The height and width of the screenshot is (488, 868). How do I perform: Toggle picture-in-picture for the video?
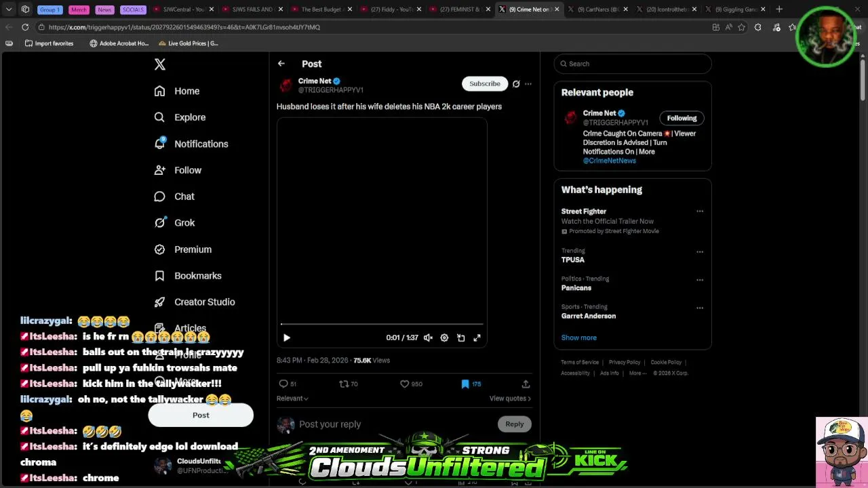coord(460,338)
